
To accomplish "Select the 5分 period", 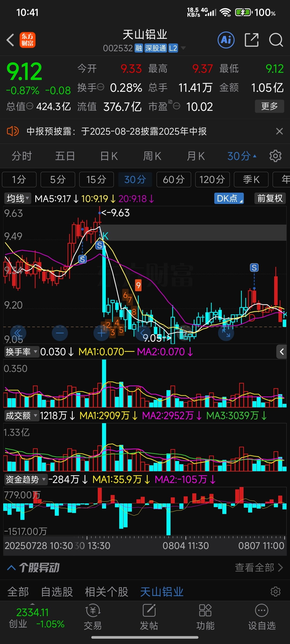I will [58, 180].
